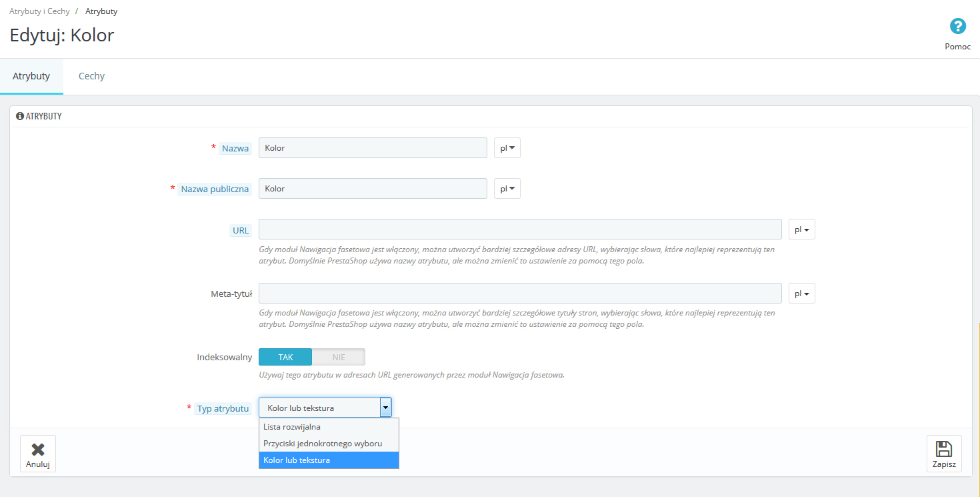Open the Pomoc help icon

point(957,27)
